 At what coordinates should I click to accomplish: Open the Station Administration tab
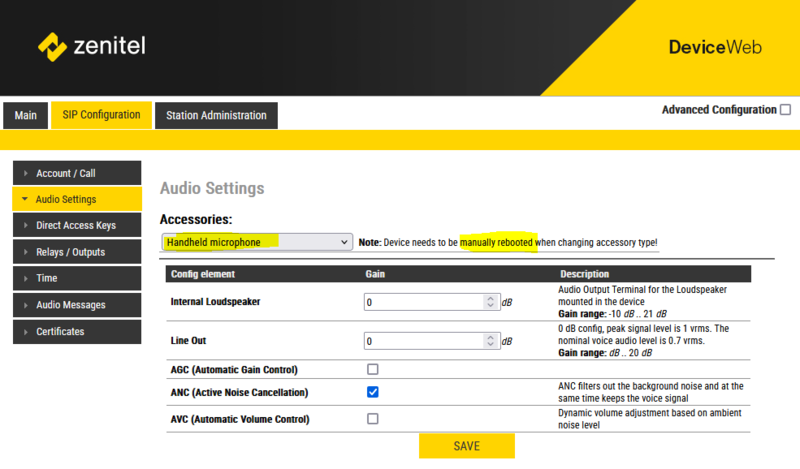pos(216,115)
